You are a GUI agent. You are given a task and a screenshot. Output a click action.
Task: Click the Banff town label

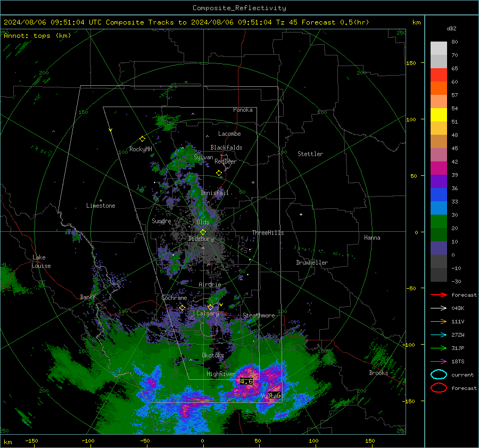click(x=88, y=297)
